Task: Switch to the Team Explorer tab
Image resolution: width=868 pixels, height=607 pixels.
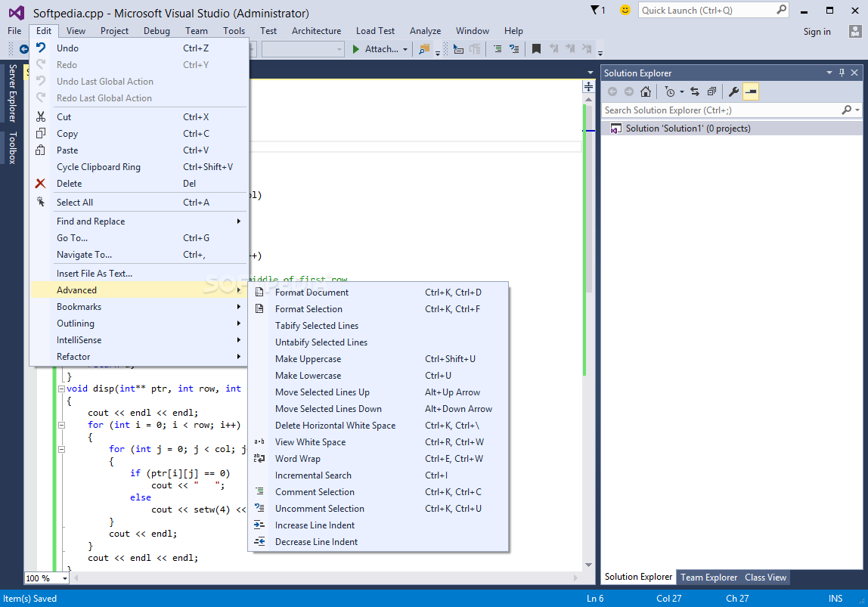Action: coord(708,577)
